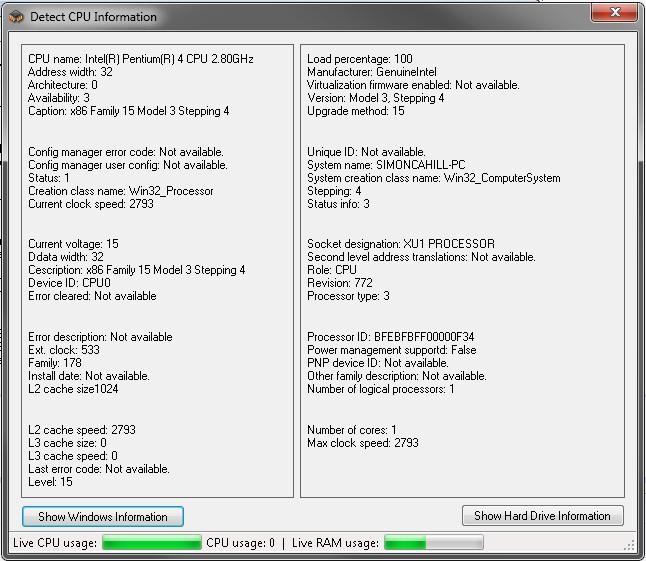Click Number of cores: 1 line
This screenshot has height=561, width=646.
(x=352, y=430)
